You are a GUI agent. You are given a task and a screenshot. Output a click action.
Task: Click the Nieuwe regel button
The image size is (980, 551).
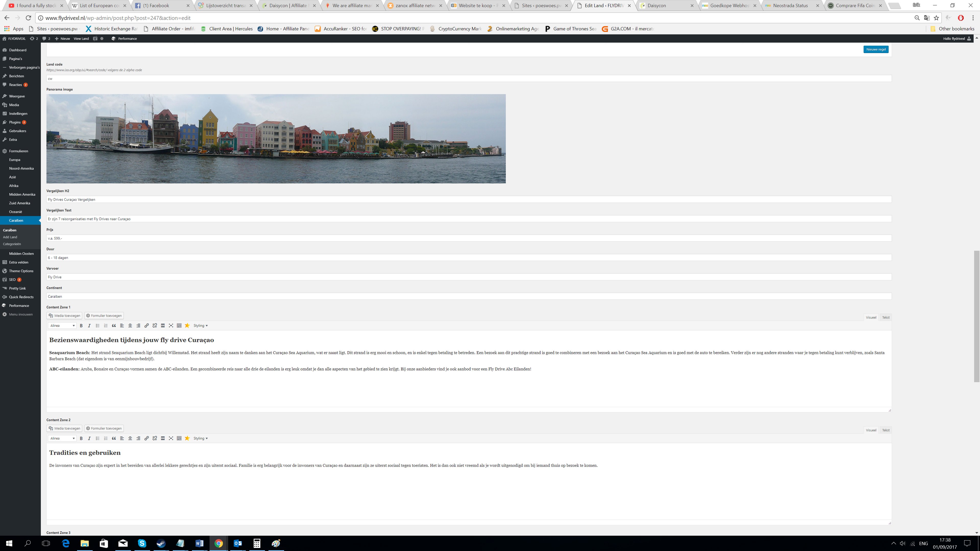[x=876, y=50]
